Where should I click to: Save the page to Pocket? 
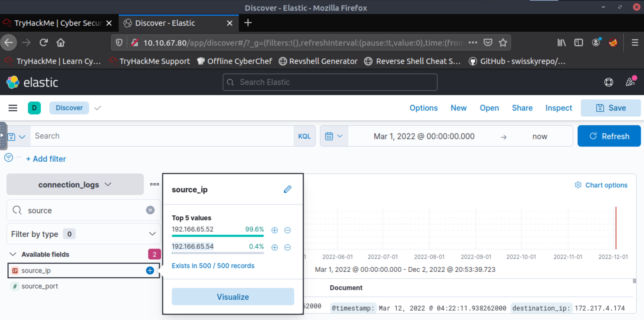click(x=488, y=43)
